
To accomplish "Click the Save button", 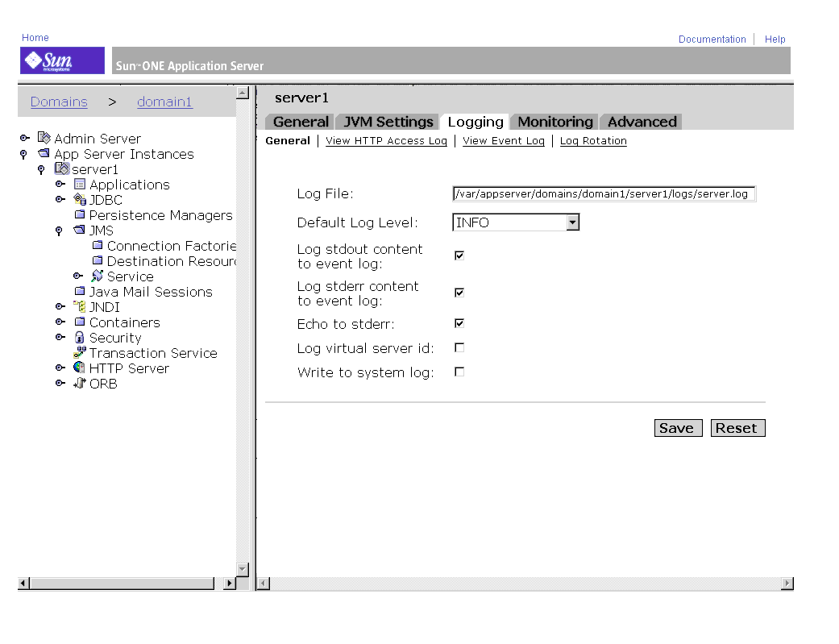I will [x=678, y=428].
